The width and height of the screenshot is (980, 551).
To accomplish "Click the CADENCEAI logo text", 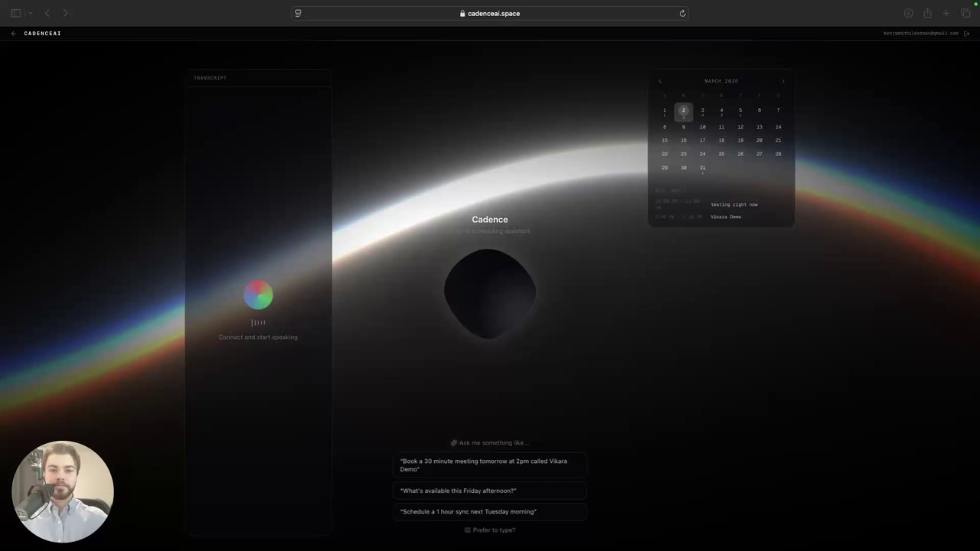I will pos(42,34).
